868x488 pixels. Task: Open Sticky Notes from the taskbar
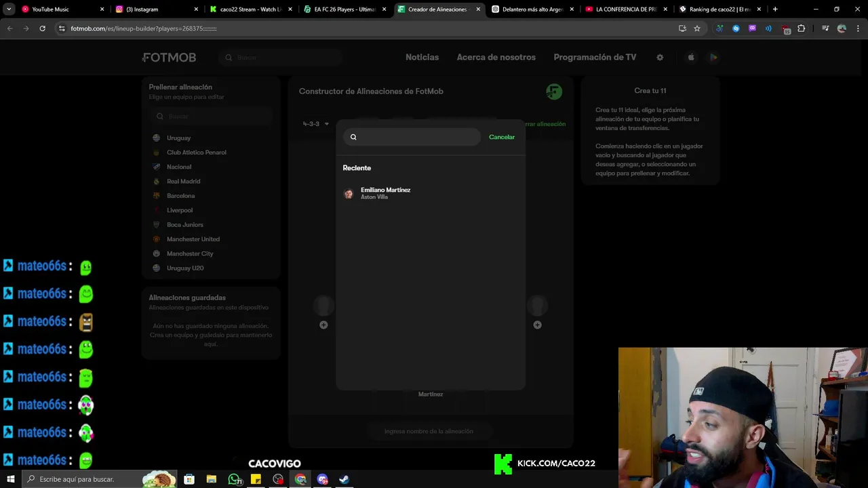pos(256,479)
